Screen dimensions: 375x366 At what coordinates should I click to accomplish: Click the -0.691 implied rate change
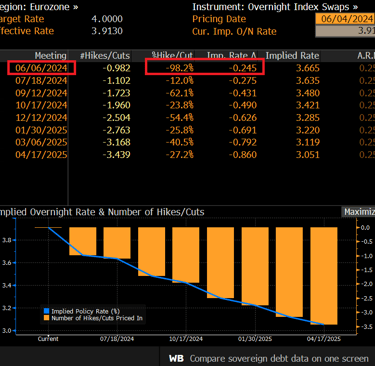point(243,130)
